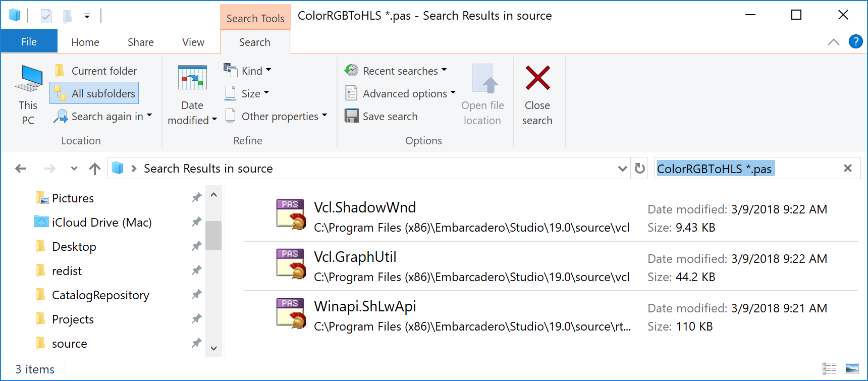The height and width of the screenshot is (381, 868).
Task: Click the navigation pane scroll down arrow
Action: click(213, 348)
